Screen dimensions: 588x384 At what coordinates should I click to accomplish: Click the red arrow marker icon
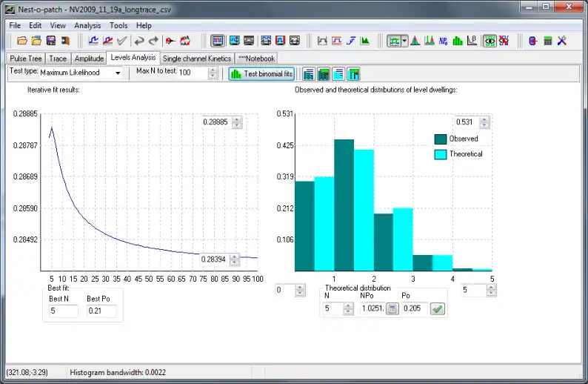170,41
